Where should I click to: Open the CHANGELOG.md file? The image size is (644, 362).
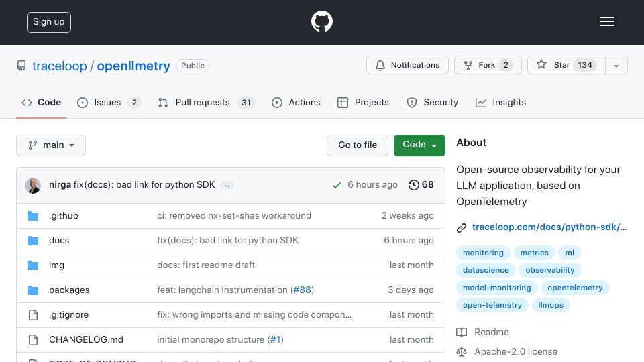coord(87,339)
